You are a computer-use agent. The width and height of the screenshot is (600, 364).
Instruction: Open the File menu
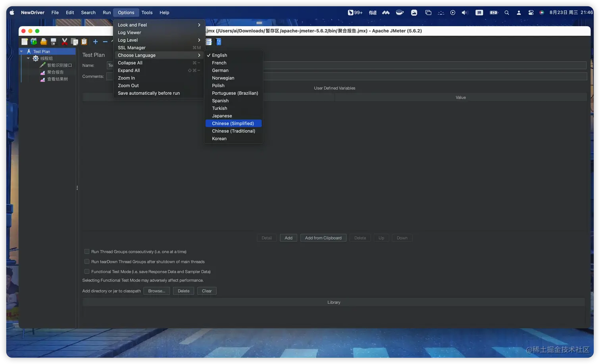pyautogui.click(x=55, y=12)
